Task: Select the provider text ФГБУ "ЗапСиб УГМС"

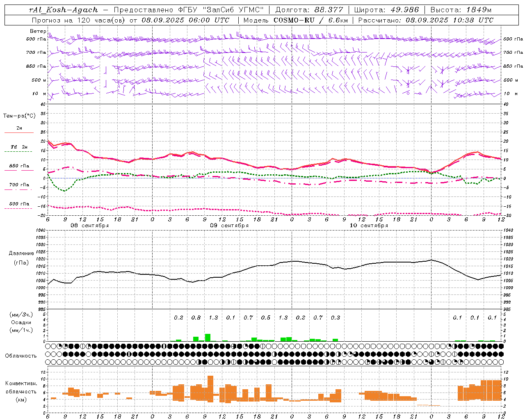Action: (222, 10)
